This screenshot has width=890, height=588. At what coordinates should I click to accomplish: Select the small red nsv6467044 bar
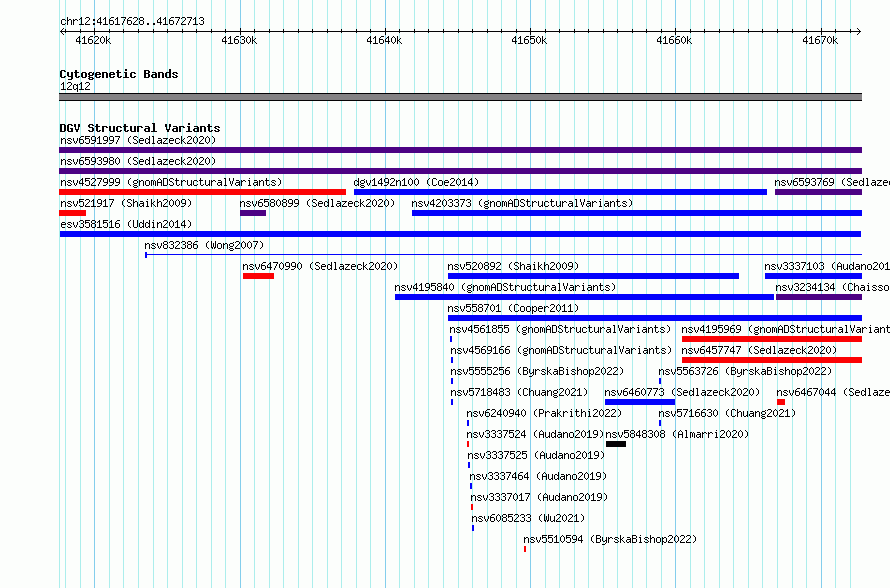(781, 402)
